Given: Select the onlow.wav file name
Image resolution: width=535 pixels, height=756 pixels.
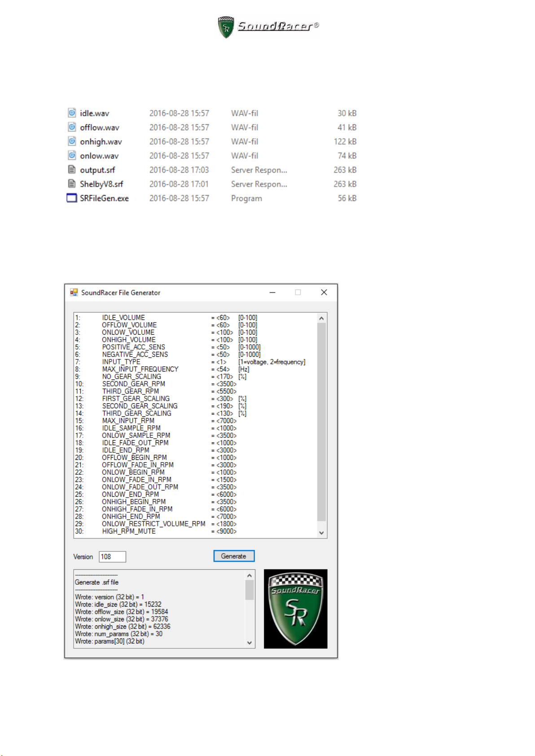Looking at the screenshot, I should pos(99,156).
